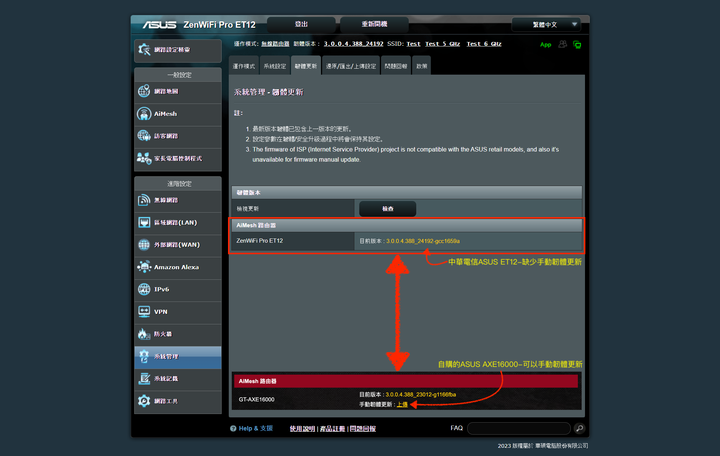
Task: Click the 檢查 check update button
Action: click(388, 208)
